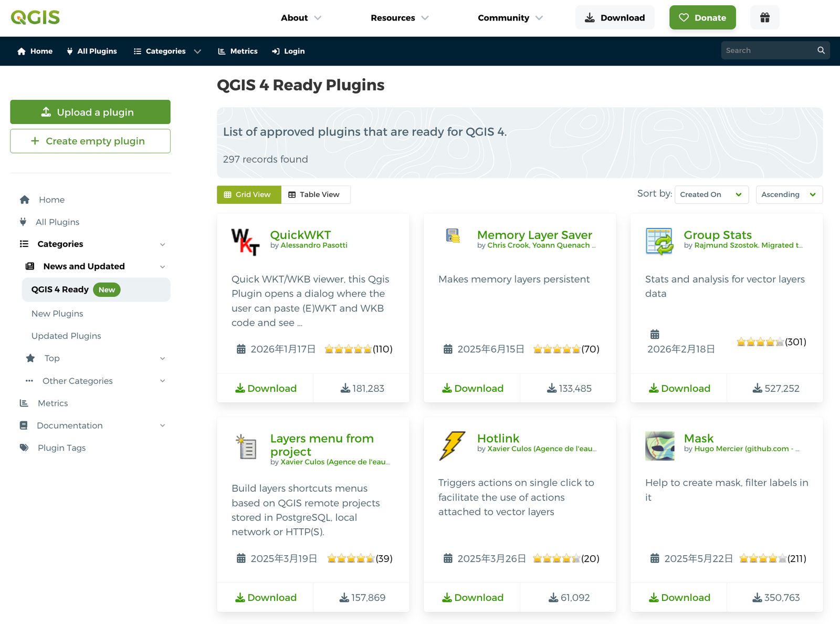Switch to Grid View

[x=249, y=194]
